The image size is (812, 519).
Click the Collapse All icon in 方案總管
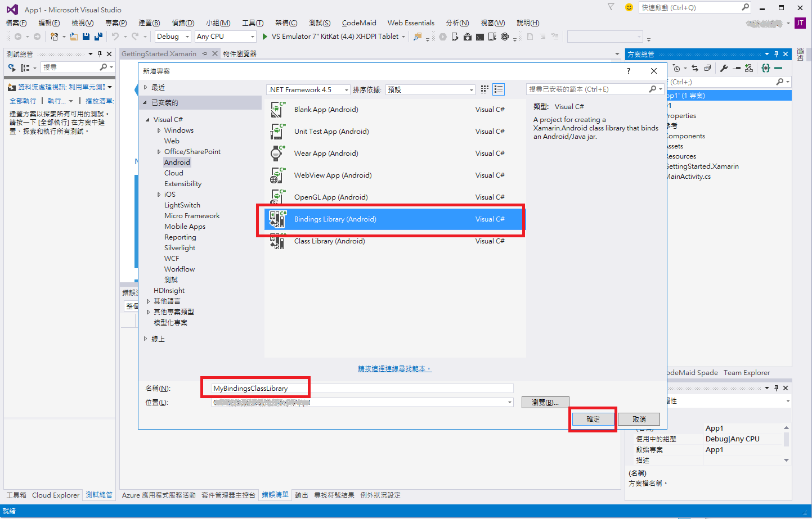(x=707, y=68)
